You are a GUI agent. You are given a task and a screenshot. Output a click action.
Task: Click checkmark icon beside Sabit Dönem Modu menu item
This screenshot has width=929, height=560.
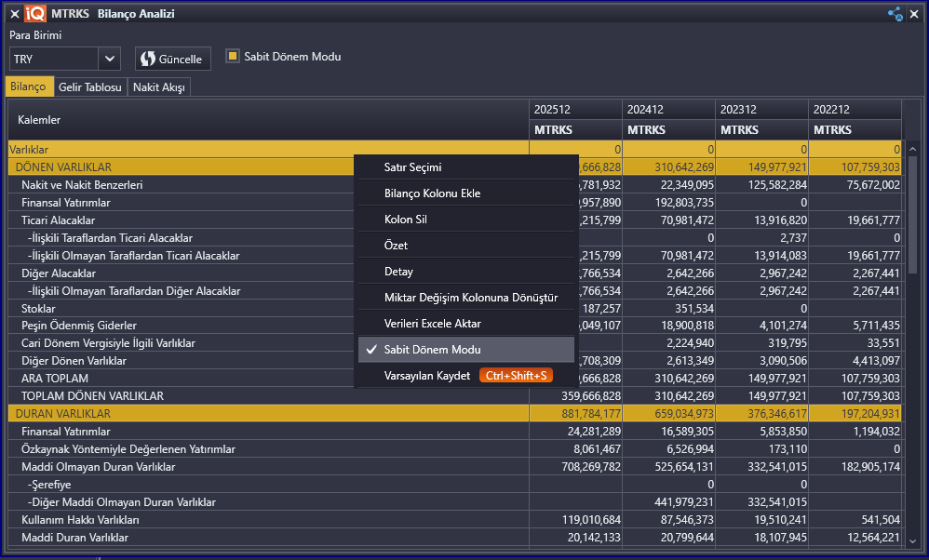(x=371, y=350)
